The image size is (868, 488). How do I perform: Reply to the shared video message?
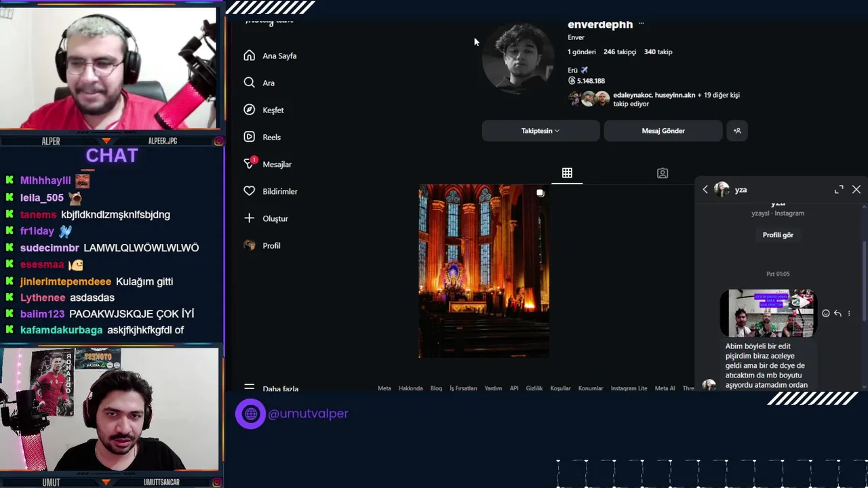pyautogui.click(x=837, y=313)
